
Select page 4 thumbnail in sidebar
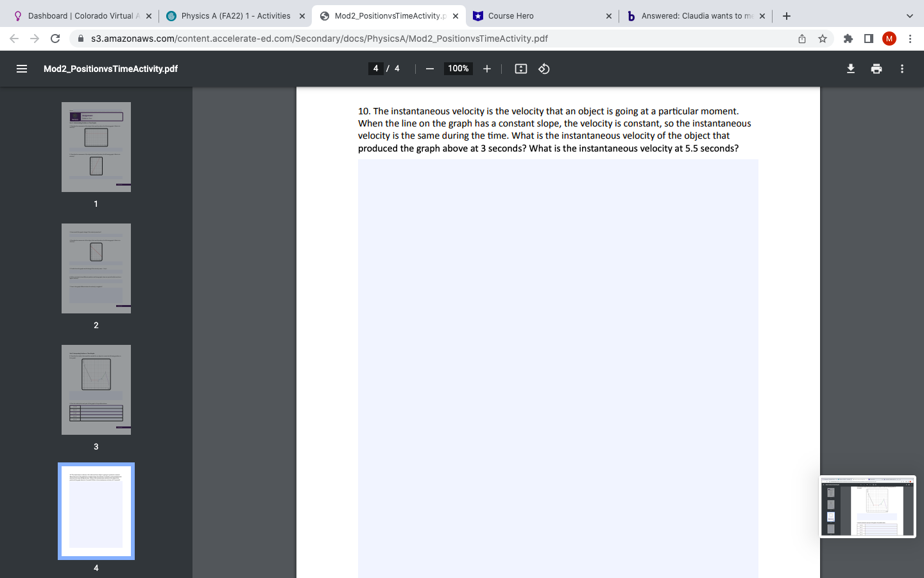[96, 511]
